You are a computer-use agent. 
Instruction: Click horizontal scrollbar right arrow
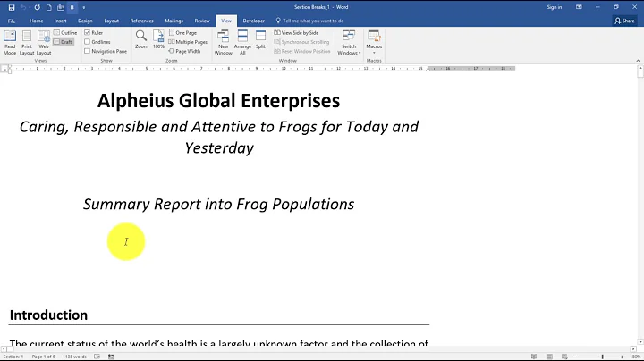point(633,349)
